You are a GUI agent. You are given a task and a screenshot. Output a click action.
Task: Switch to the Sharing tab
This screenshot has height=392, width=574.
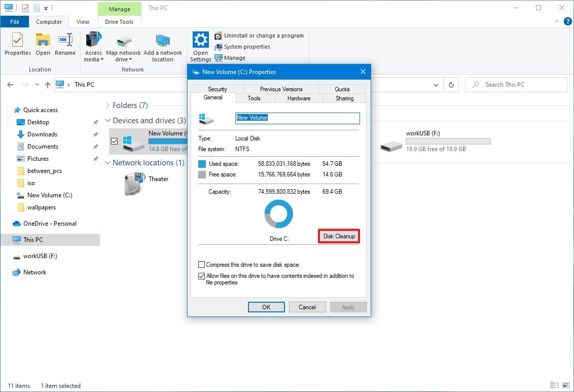click(x=344, y=98)
